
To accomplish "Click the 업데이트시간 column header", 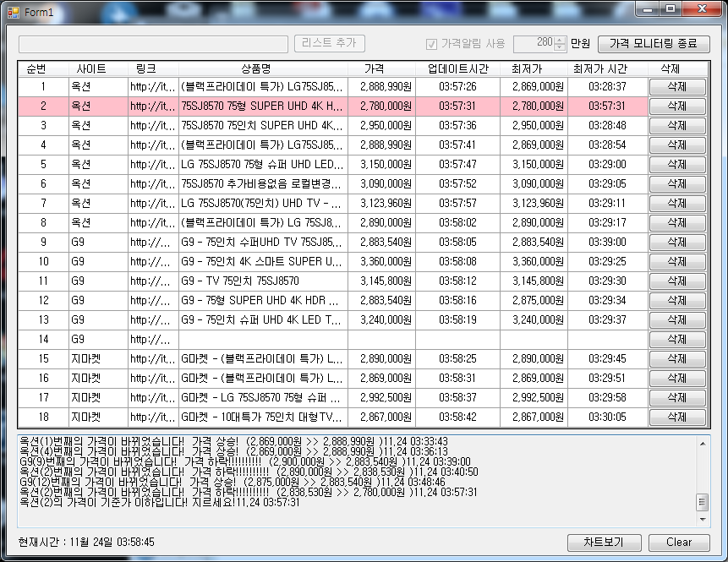I will coord(457,68).
